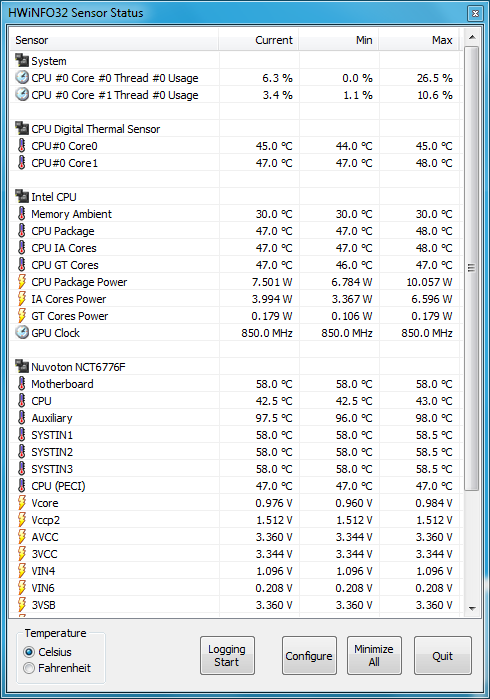Click the AVCC min value 3.344 V
Image resolution: width=490 pixels, height=699 pixels.
click(354, 537)
